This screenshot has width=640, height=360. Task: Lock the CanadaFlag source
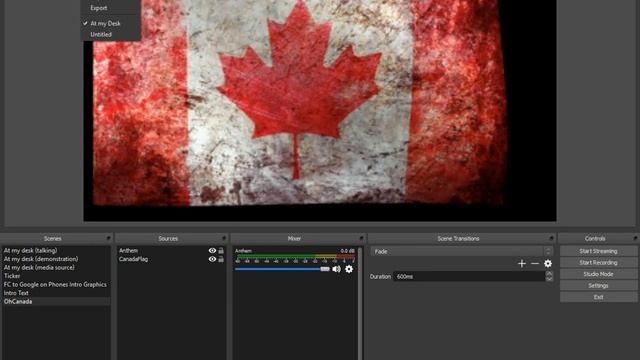(221, 259)
